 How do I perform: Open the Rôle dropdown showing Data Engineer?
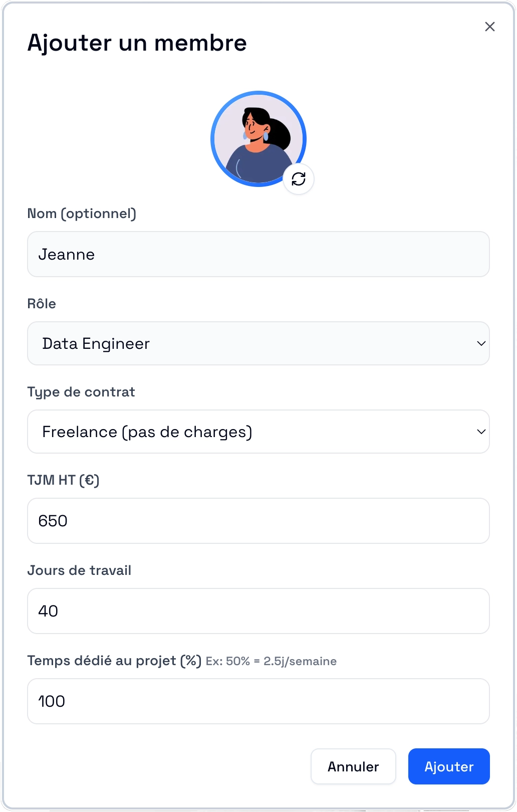[x=258, y=343]
